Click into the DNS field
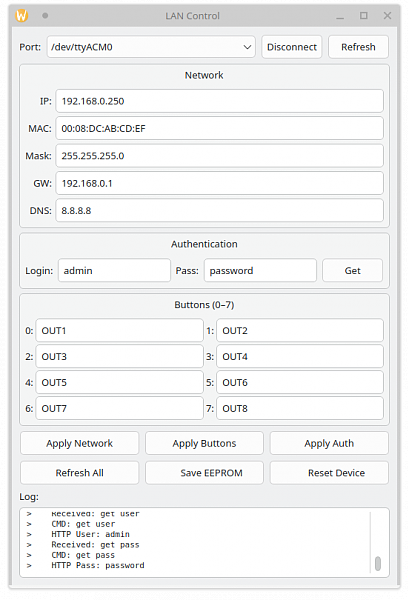409x600 pixels. click(220, 210)
